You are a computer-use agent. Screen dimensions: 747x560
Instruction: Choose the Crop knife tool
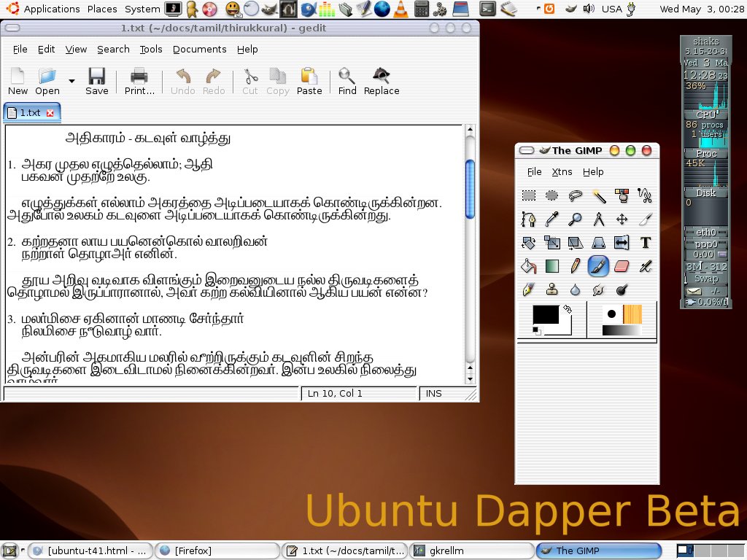point(645,219)
